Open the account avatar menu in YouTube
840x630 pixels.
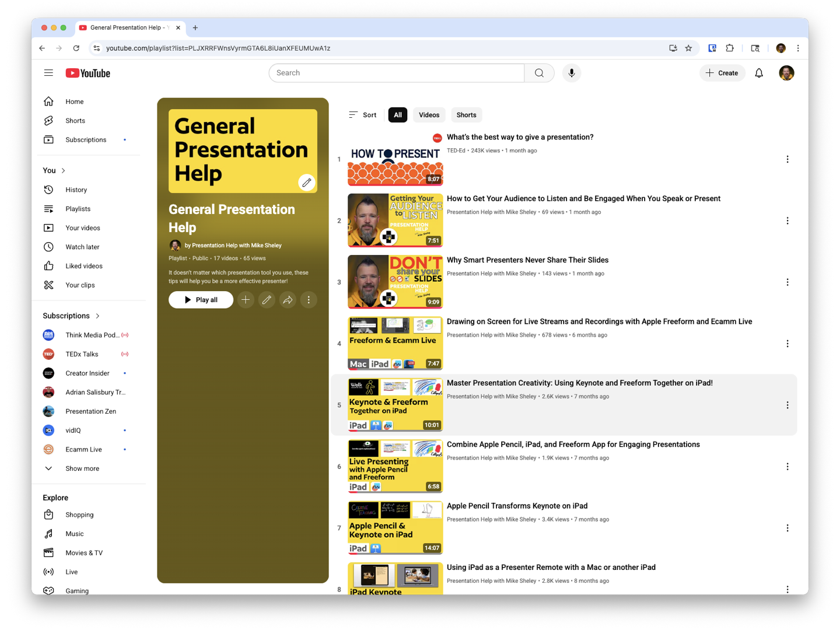pyautogui.click(x=786, y=73)
